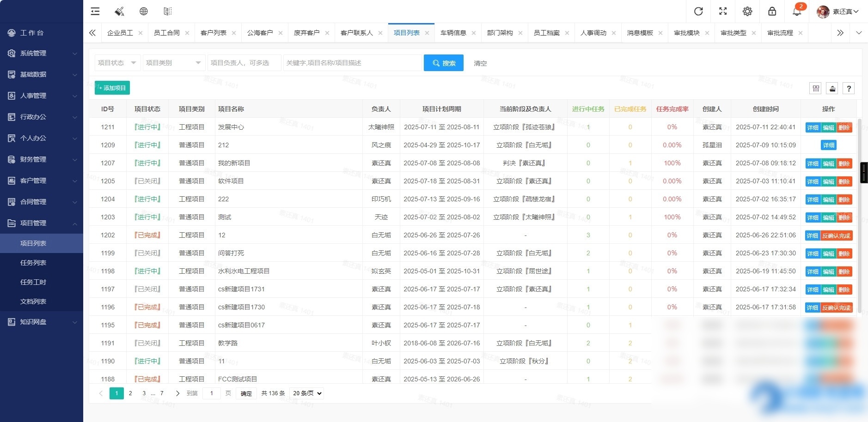Open column display settings above the table
Screen dimensions: 868x422
816,88
